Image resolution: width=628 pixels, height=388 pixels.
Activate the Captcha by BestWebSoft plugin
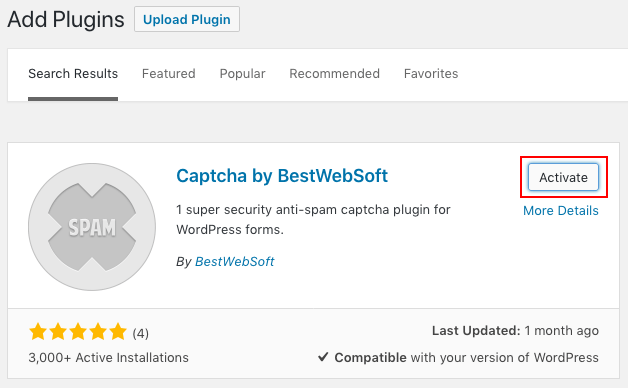coord(563,177)
